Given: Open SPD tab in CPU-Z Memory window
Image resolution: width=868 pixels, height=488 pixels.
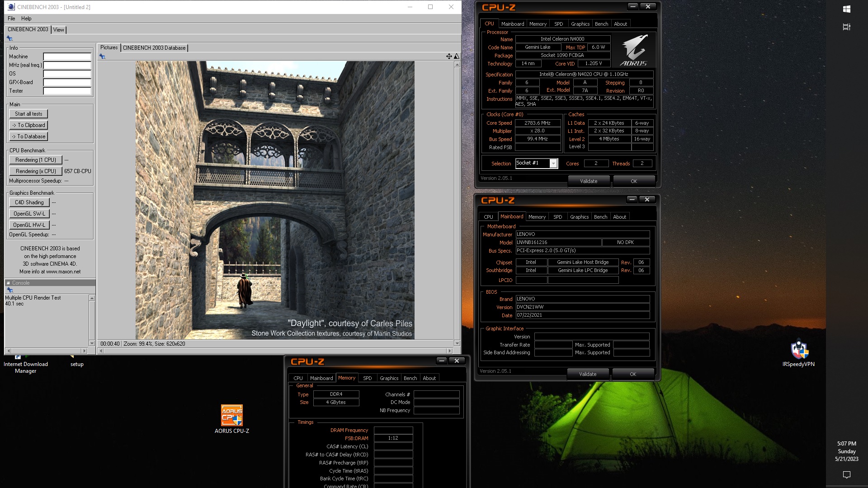Looking at the screenshot, I should 368,378.
